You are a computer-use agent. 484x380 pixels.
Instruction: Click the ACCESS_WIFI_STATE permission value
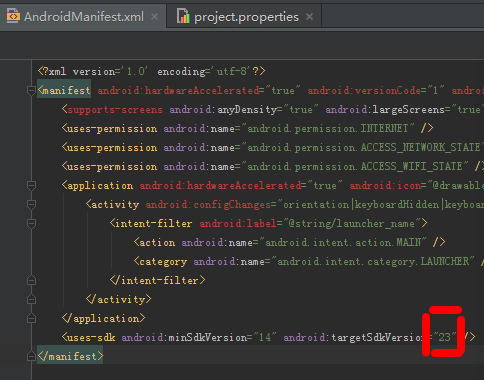click(x=355, y=166)
